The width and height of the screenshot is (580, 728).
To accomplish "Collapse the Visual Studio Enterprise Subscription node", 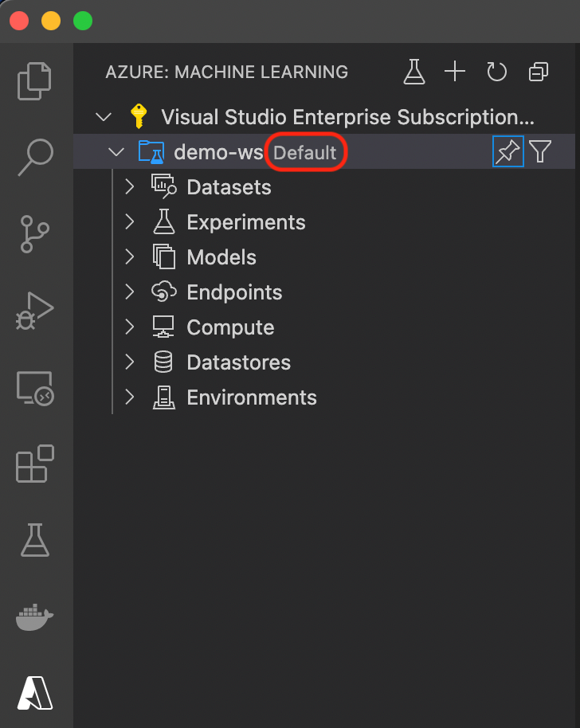I will click(x=104, y=116).
